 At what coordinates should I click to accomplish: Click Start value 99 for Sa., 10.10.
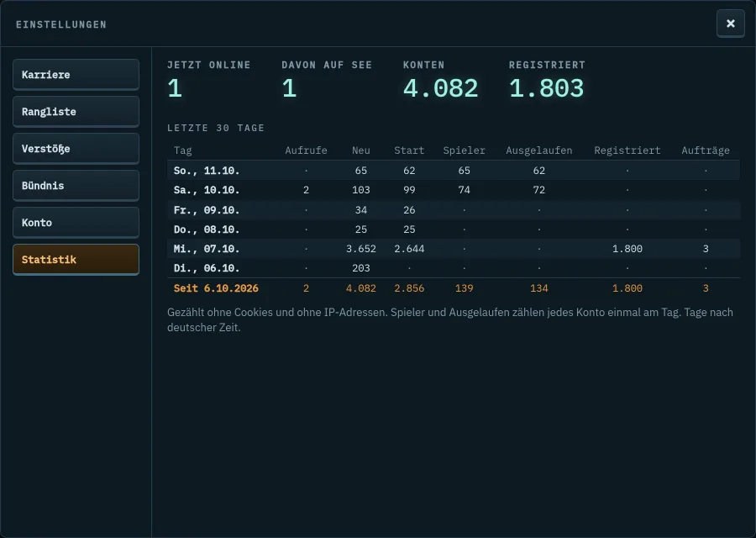[409, 190]
